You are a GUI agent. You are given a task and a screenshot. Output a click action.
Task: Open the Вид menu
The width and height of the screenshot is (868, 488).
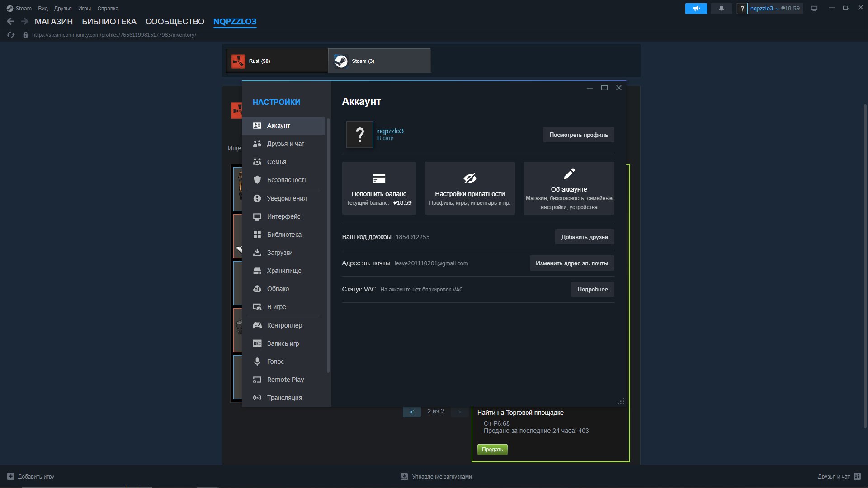tap(43, 8)
